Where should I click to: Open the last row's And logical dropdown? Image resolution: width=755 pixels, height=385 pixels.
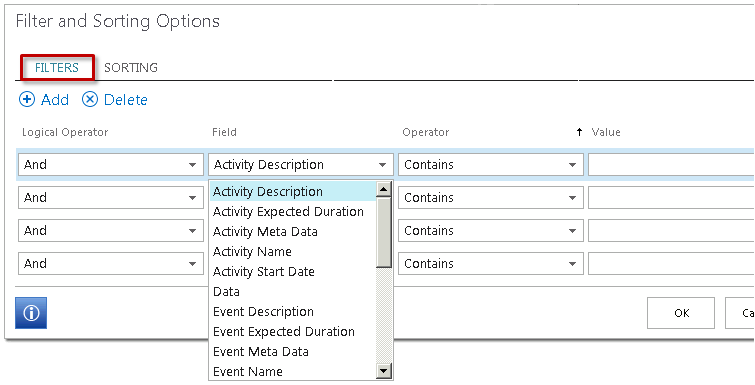click(111, 264)
